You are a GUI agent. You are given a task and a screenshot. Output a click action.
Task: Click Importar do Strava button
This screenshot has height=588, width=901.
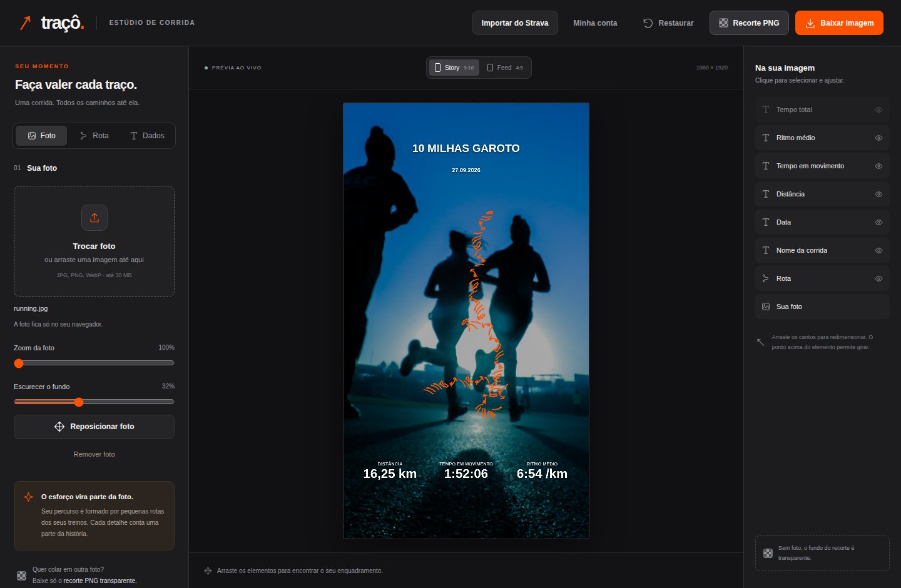click(x=515, y=23)
